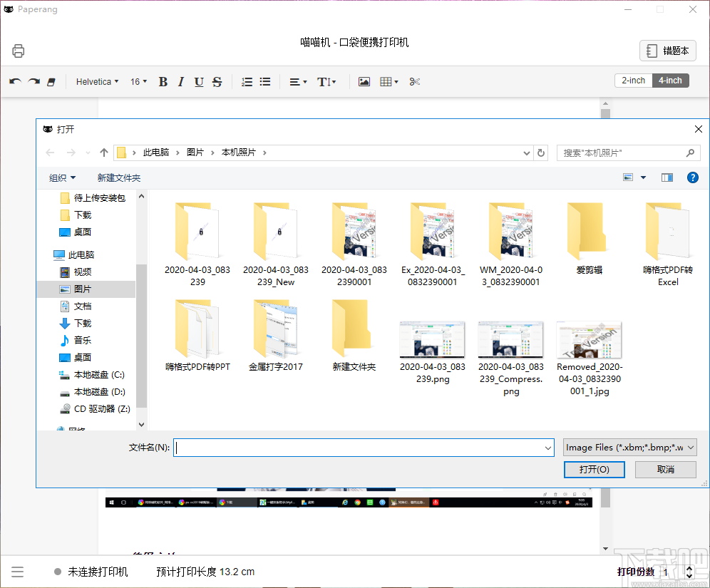Insert a numbered list
The image size is (710, 588).
click(x=247, y=82)
